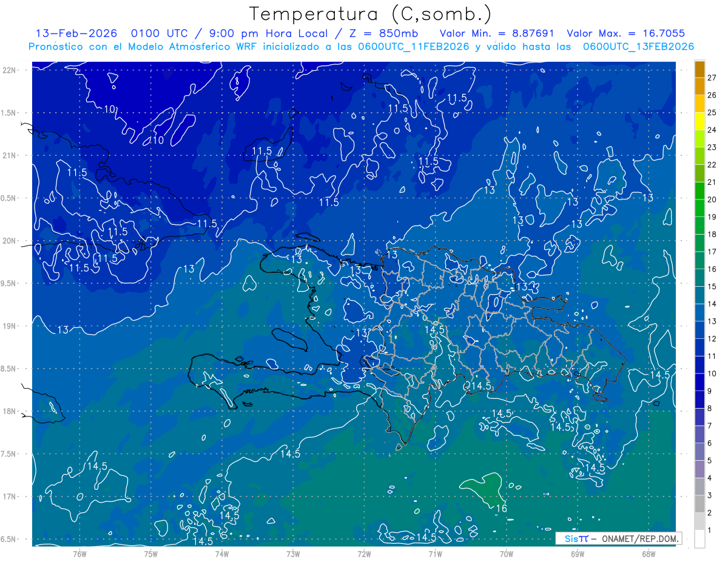Click the orange swatch between 26 and 27

(700, 87)
